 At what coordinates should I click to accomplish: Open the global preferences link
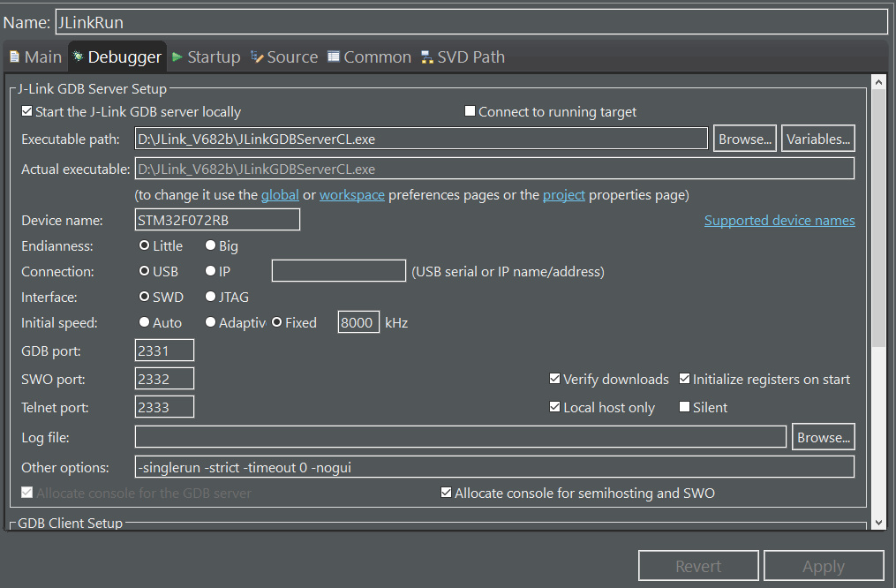click(280, 195)
